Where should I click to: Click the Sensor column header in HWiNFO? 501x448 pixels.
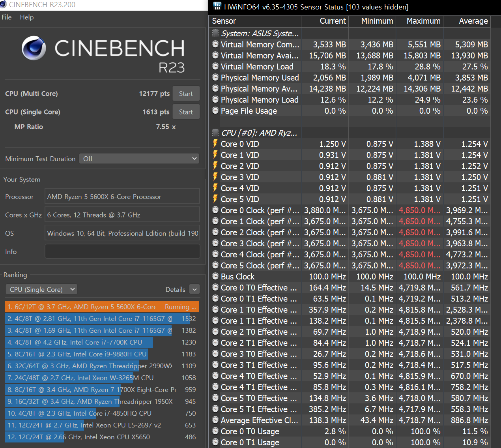click(255, 21)
